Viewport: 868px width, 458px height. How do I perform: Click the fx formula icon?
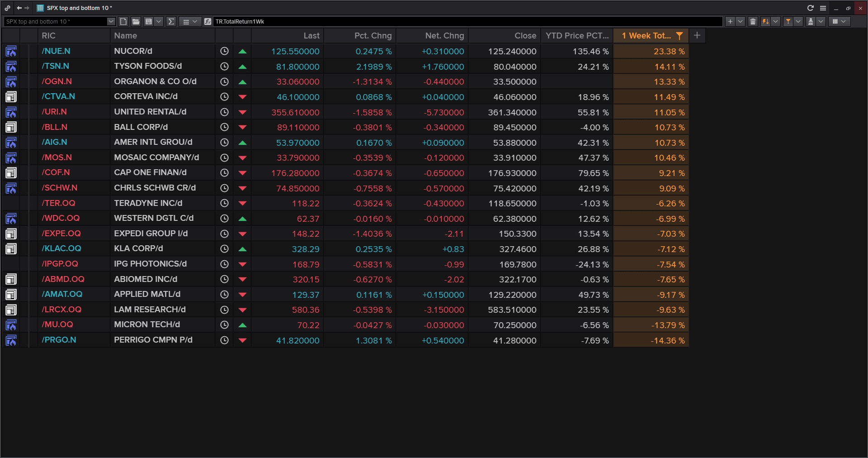(x=208, y=21)
